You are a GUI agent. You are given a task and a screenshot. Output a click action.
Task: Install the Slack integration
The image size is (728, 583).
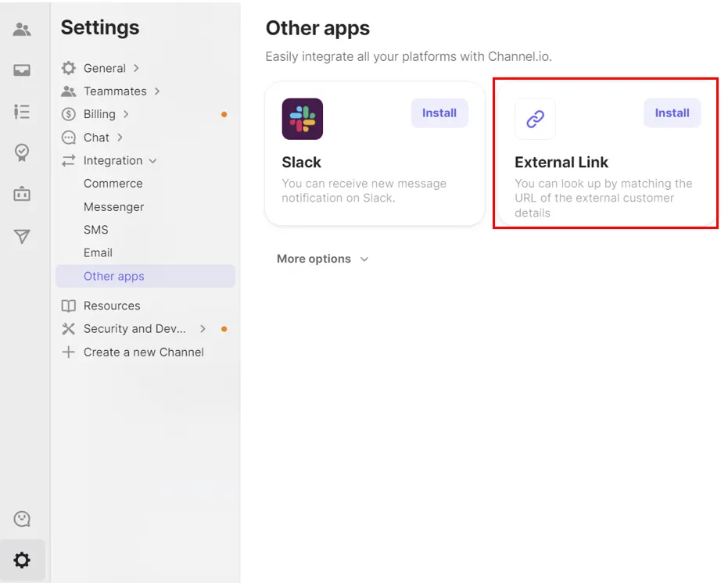click(439, 113)
